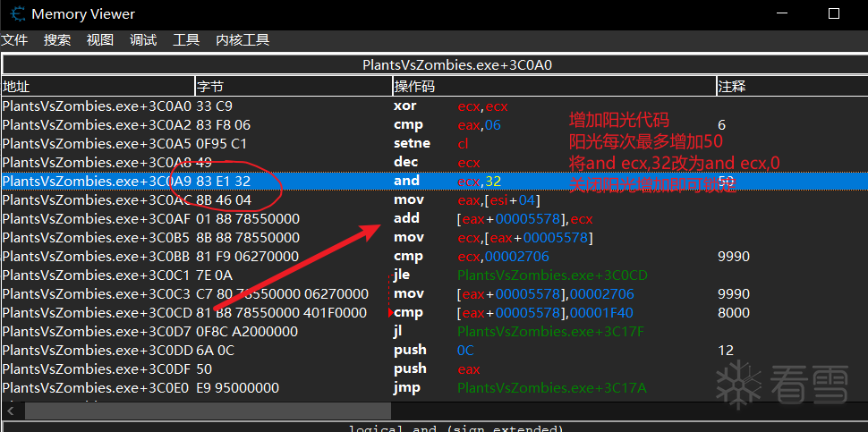Open the 调试 menu
The height and width of the screenshot is (432, 868).
click(x=143, y=40)
